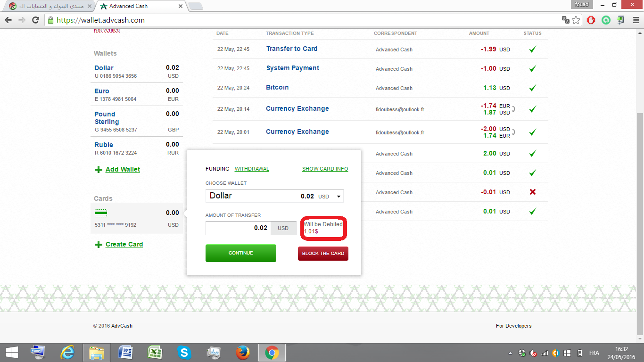Click the green plus icon beside Create Card
644x362 pixels.
point(98,245)
